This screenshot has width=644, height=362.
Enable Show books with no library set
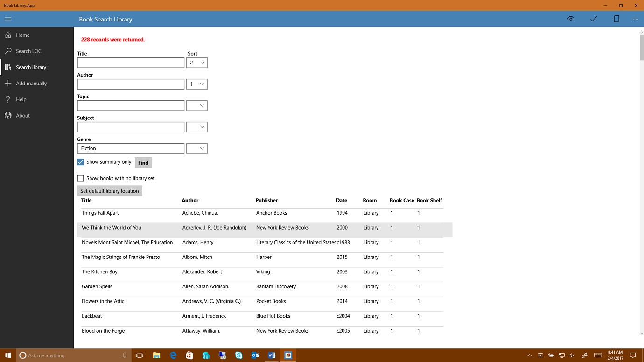coord(80,178)
